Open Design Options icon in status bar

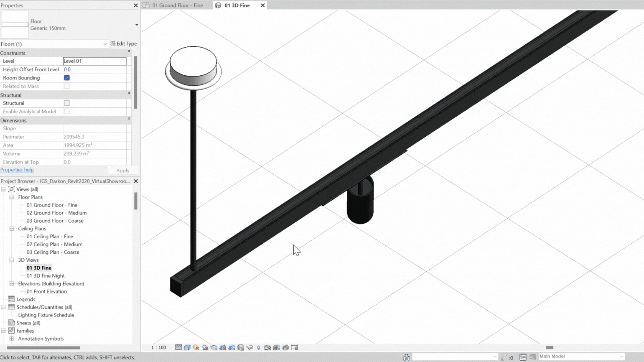pos(523,357)
